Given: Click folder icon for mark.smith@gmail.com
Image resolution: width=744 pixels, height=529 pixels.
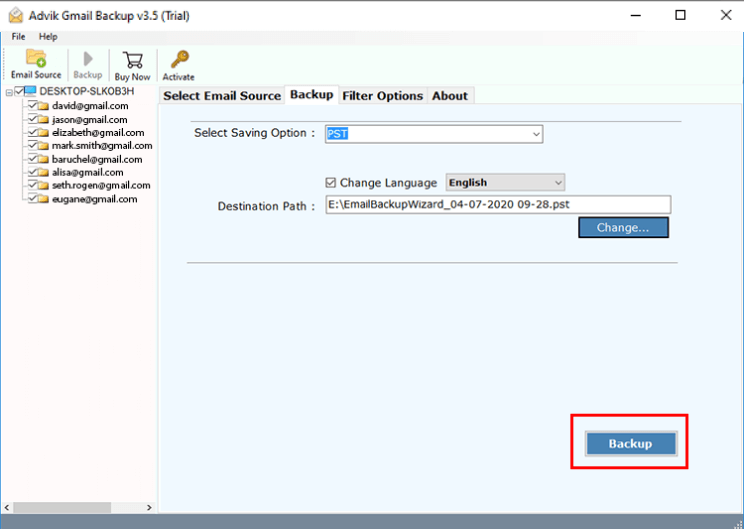Looking at the screenshot, I should [43, 146].
